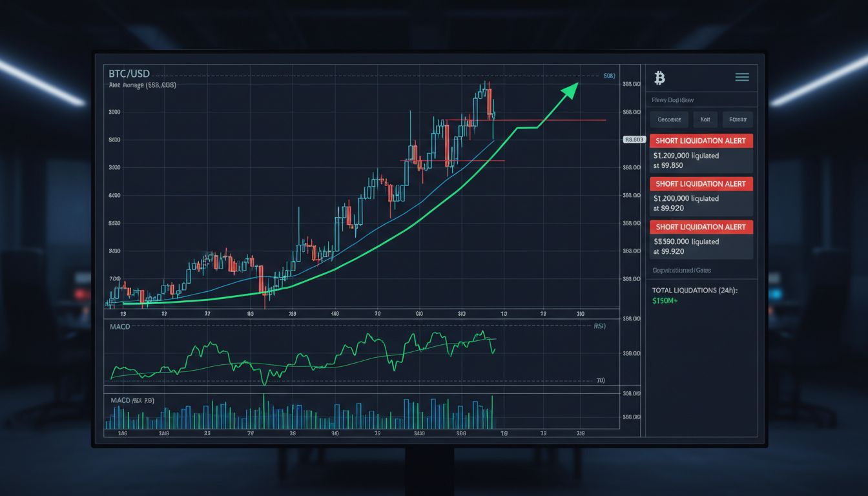The height and width of the screenshot is (496, 868).
Task: Toggle the rightmost filter option in sidebar
Action: click(x=738, y=119)
